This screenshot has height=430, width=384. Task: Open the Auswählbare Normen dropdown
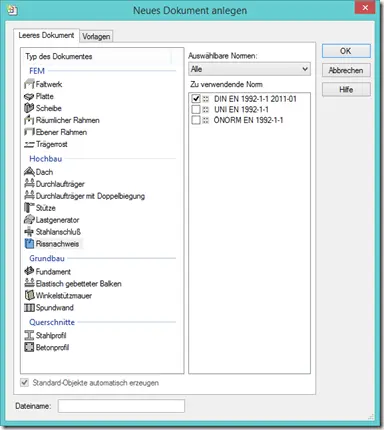pos(249,69)
